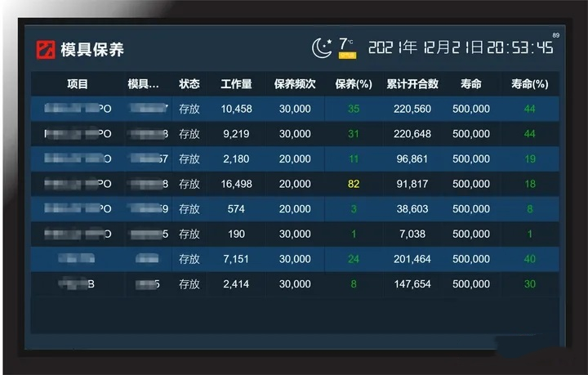The image size is (588, 375).
Task: Click the 模具保养 page title
Action: click(x=92, y=50)
